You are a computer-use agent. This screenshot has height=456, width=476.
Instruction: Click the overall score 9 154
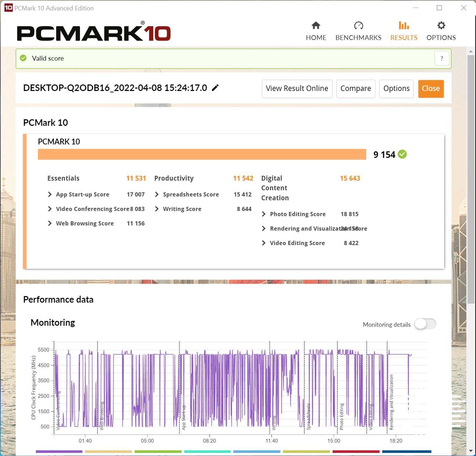(384, 154)
